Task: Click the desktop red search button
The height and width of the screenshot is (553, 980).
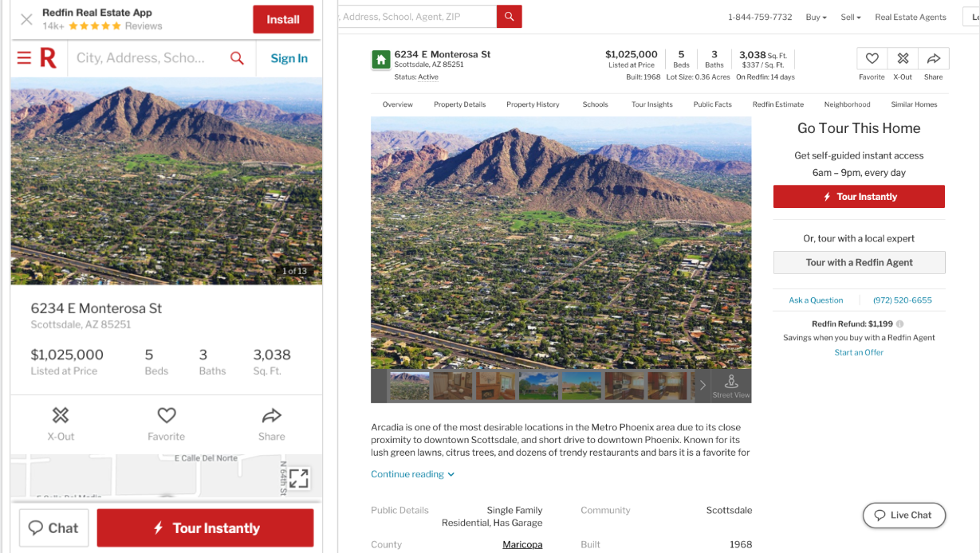Action: click(x=510, y=17)
